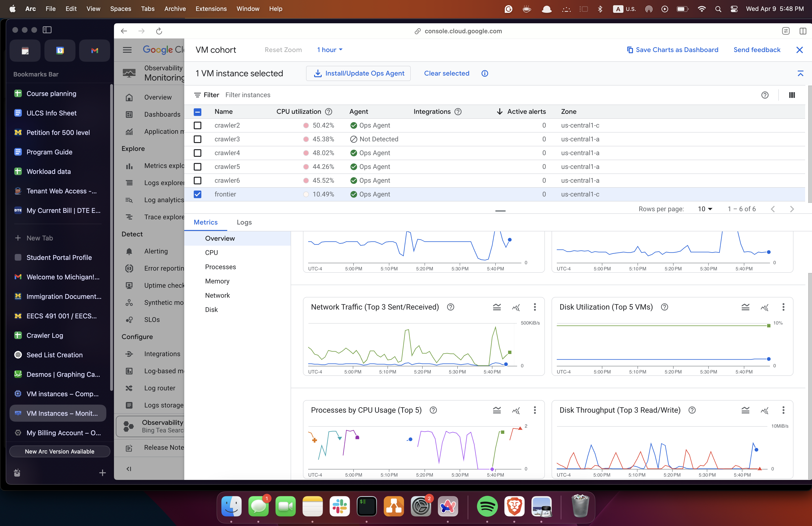Open the 1 hour time range dropdown
The image size is (812, 526).
pos(330,50)
